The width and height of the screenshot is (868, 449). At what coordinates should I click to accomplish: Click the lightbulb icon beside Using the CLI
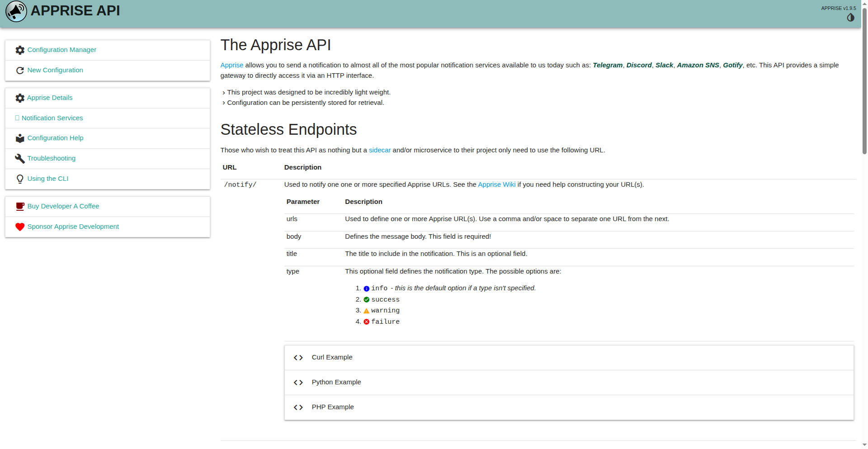point(20,179)
